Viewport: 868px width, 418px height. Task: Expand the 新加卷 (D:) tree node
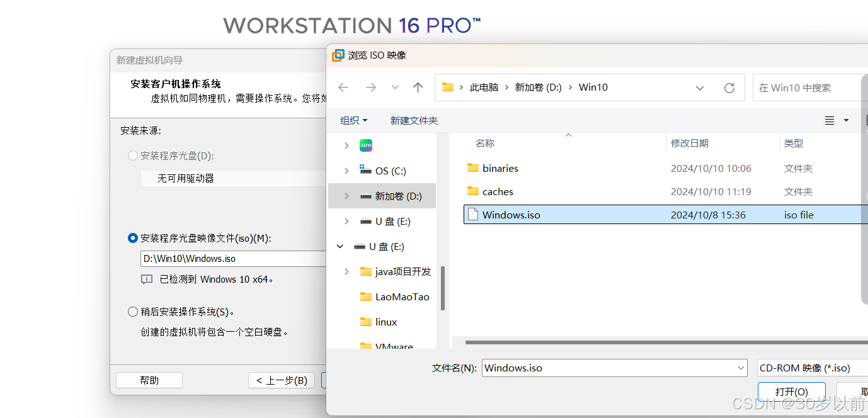[x=346, y=196]
